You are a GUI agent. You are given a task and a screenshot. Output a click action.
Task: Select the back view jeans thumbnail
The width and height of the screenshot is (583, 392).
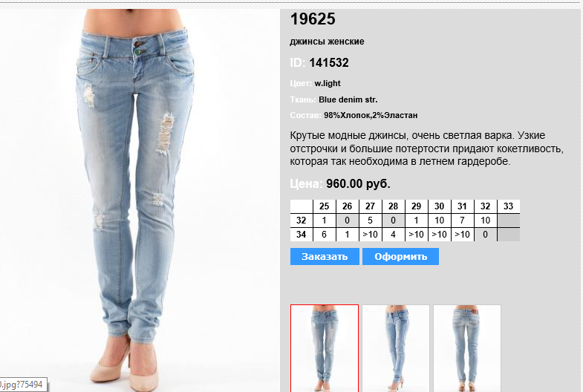(467, 348)
